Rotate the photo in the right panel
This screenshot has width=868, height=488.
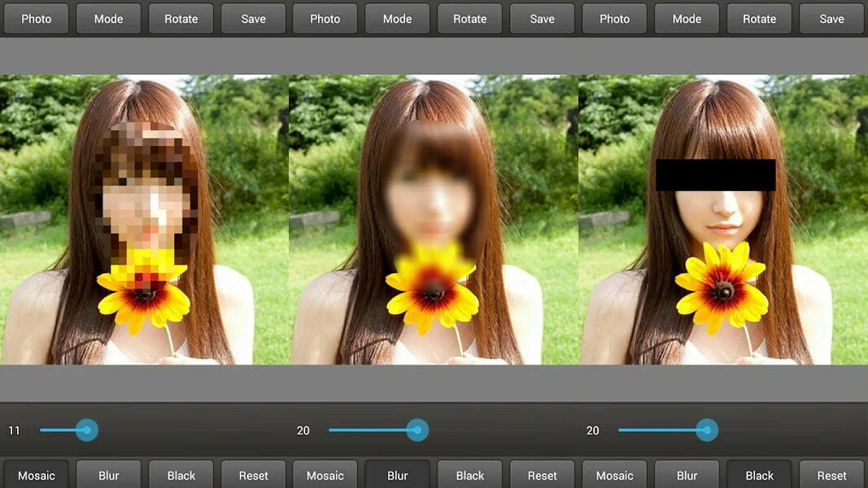[x=760, y=19]
